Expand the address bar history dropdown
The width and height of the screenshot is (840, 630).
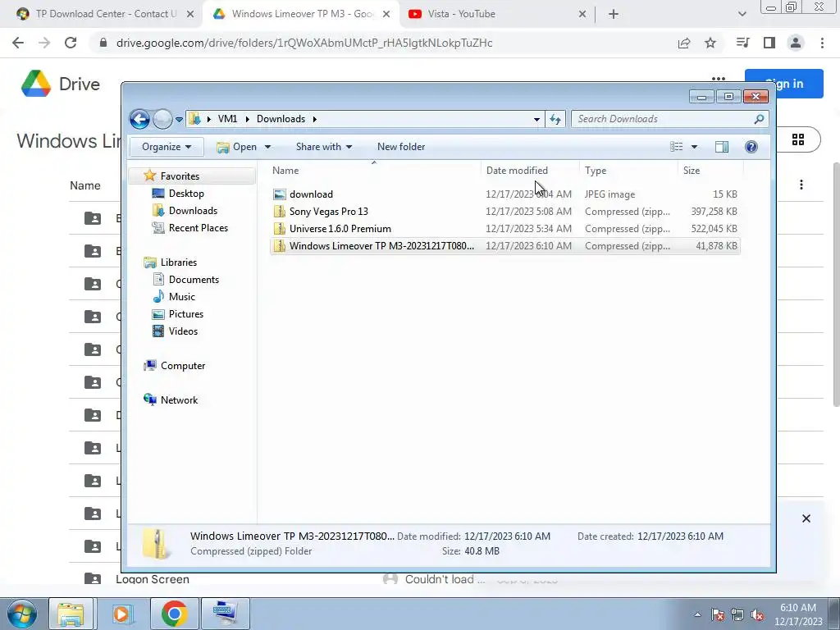536,120
